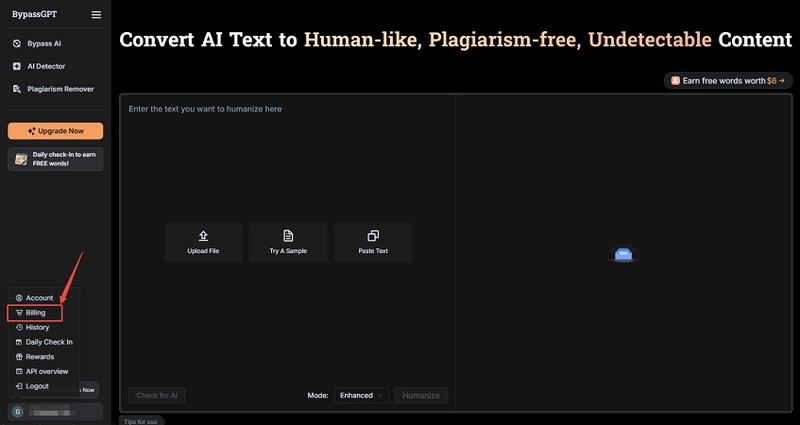Choose Daily Check In from the menu

pos(48,342)
